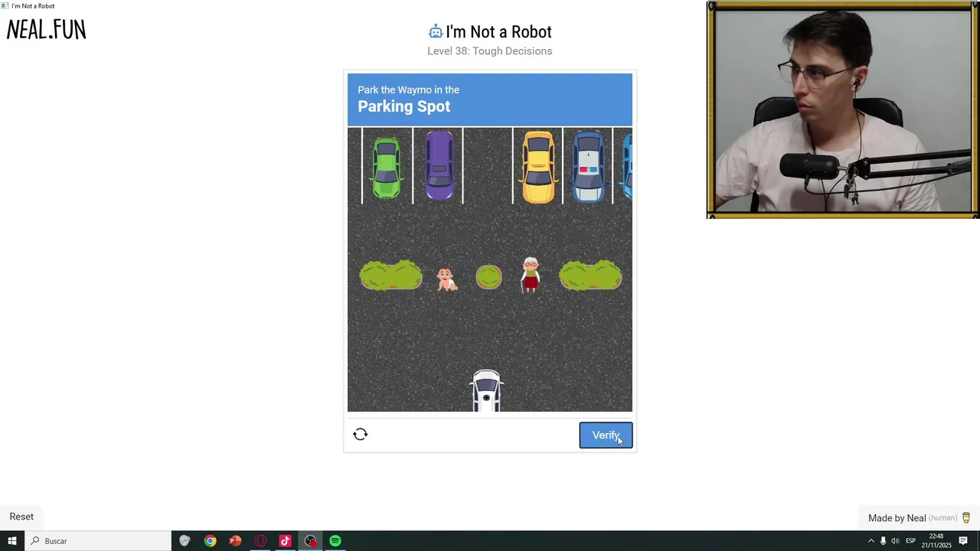
Task: Open the Windows Start menu
Action: tap(12, 541)
